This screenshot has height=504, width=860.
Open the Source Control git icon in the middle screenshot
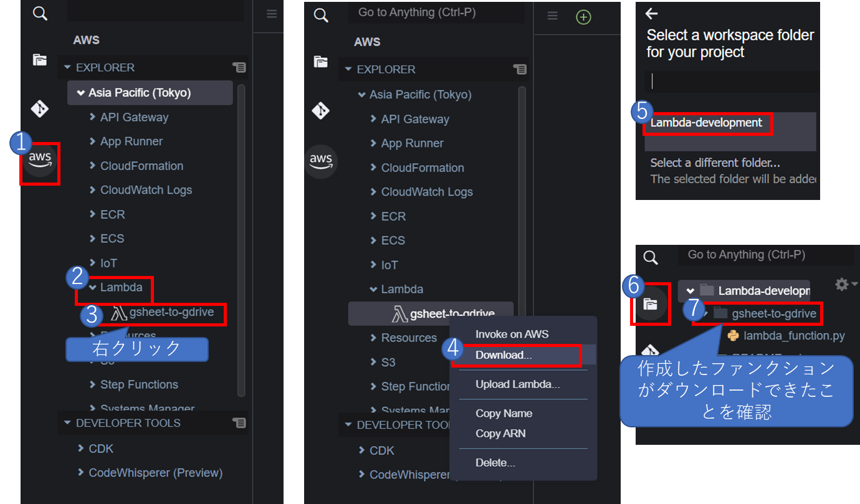(321, 111)
